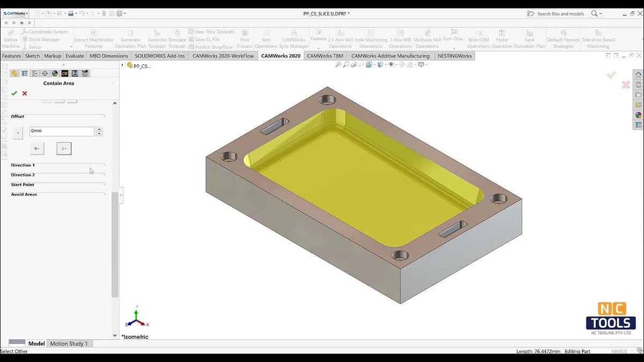Viewport: 644px width, 362px height.
Task: Click Generate Operation Plan
Action: pos(130,39)
